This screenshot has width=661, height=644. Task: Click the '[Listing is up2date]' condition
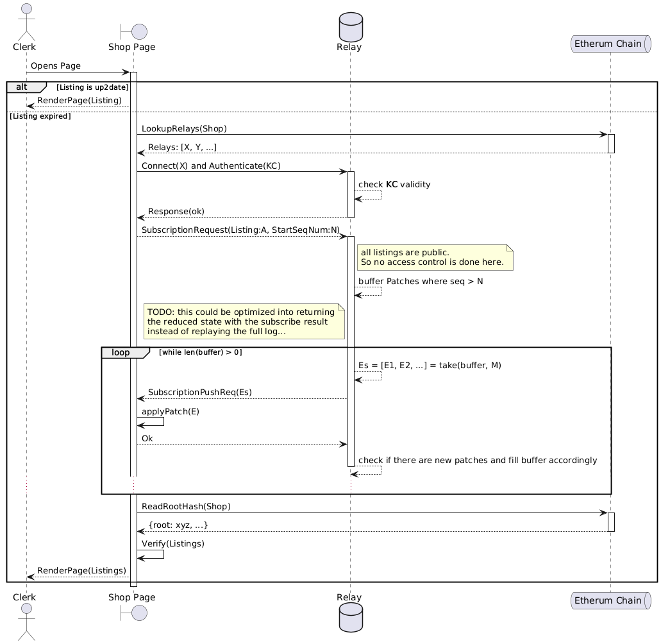point(92,87)
